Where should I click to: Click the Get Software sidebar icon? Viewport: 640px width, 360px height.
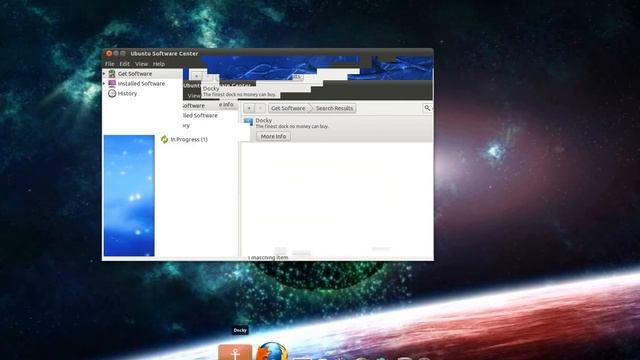pos(112,73)
